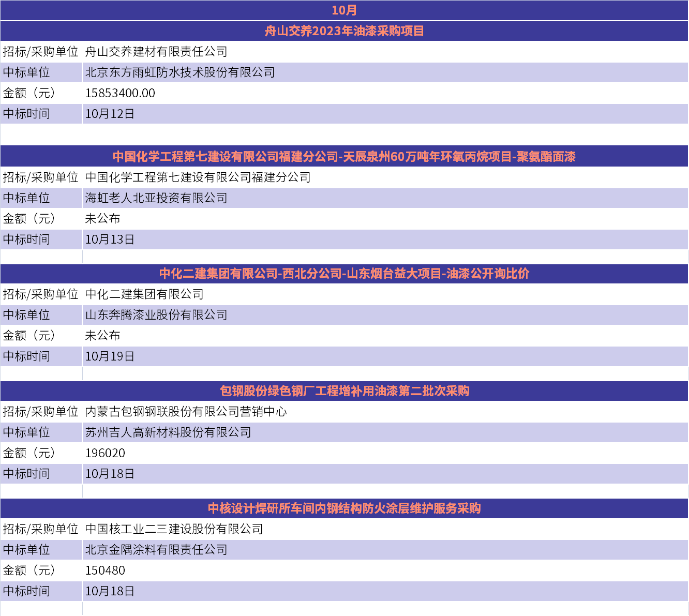Click 中标时间 label beside 10月12日
Viewport: 689px width, 616px height.
point(26,114)
